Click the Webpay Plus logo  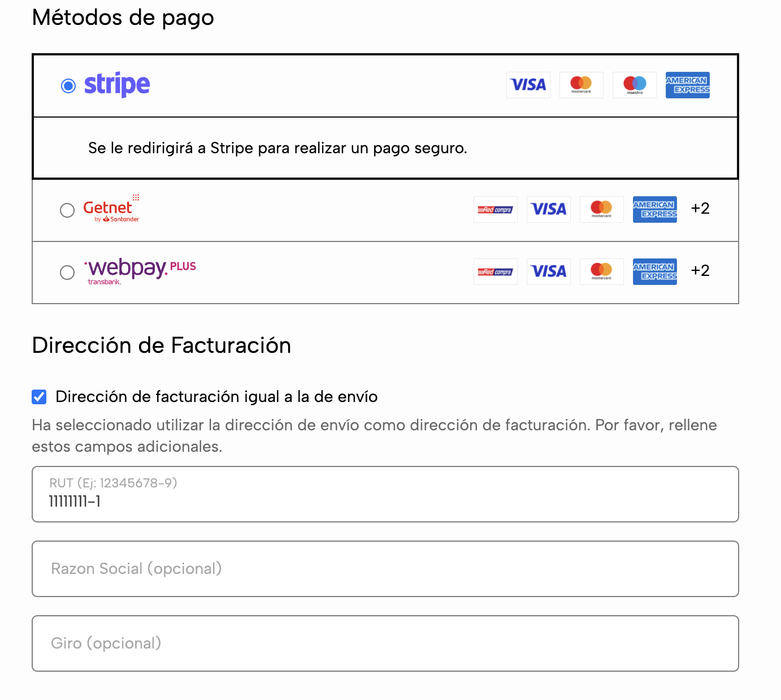click(140, 271)
